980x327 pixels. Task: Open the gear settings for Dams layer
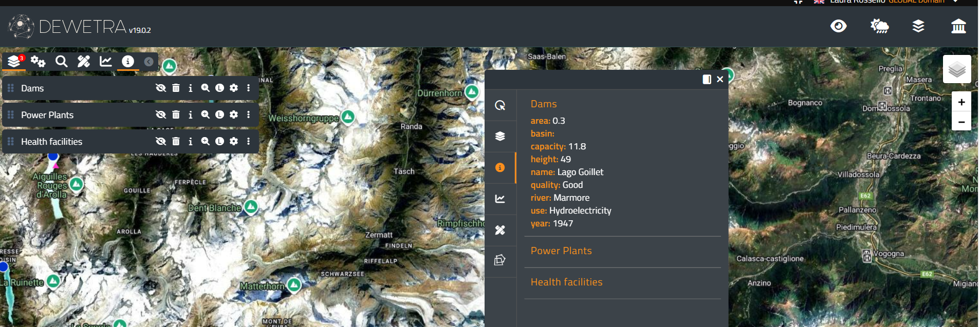coord(234,88)
